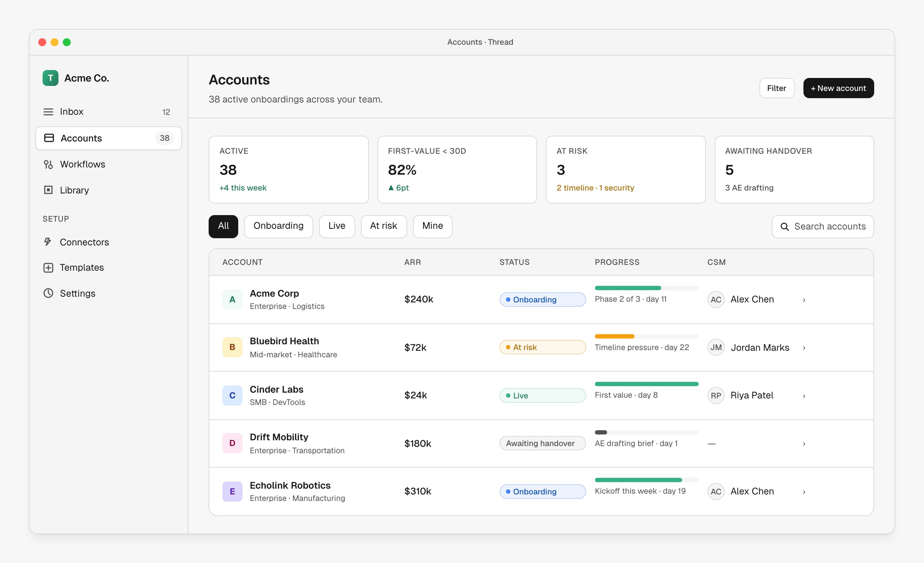Viewport: 924px width, 563px height.
Task: Click the Acme Corp letter A avatar
Action: (232, 300)
